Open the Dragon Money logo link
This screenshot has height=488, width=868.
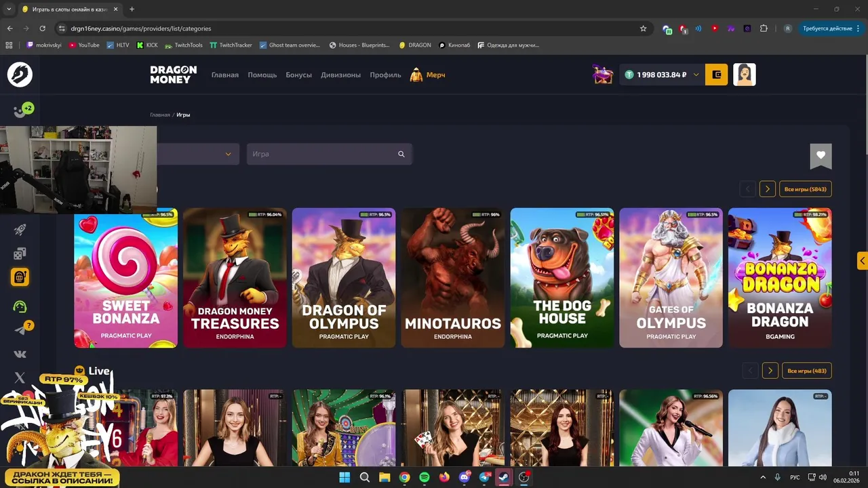pos(174,75)
